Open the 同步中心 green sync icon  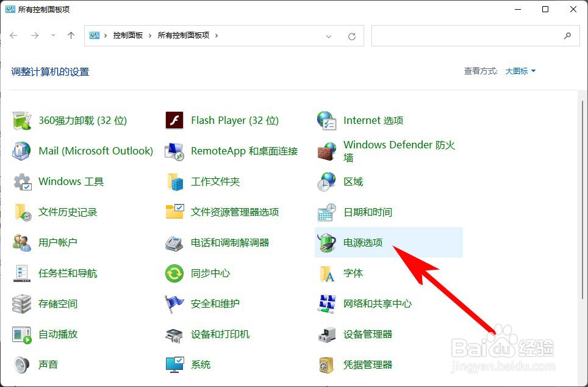click(174, 273)
